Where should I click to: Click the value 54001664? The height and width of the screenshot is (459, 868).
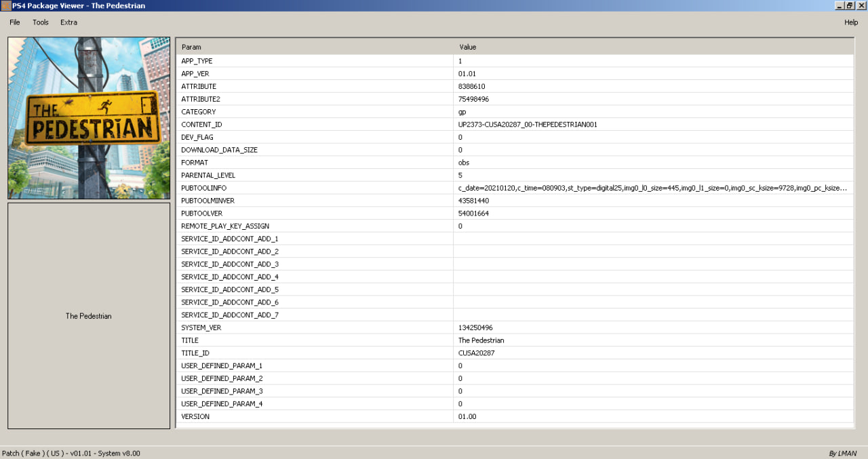click(x=473, y=214)
